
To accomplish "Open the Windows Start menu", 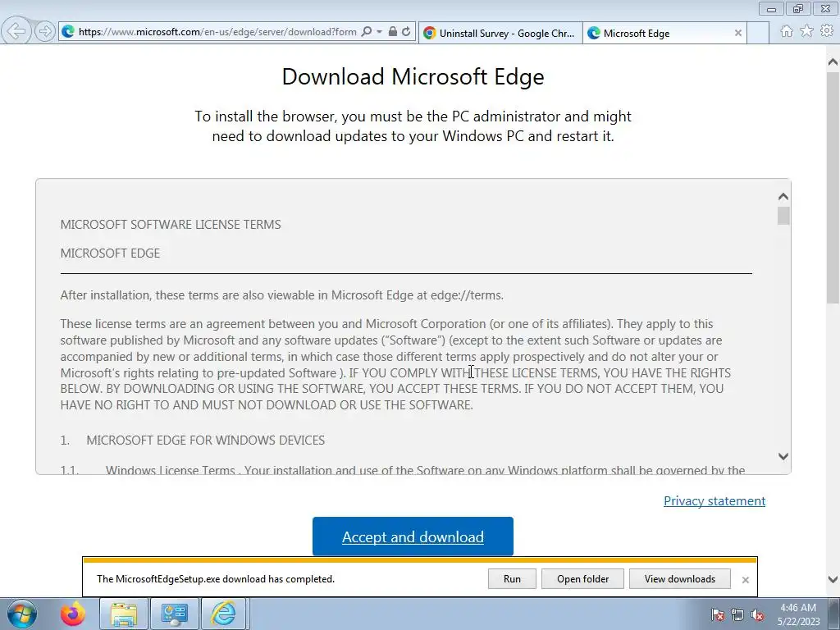I will (x=22, y=614).
